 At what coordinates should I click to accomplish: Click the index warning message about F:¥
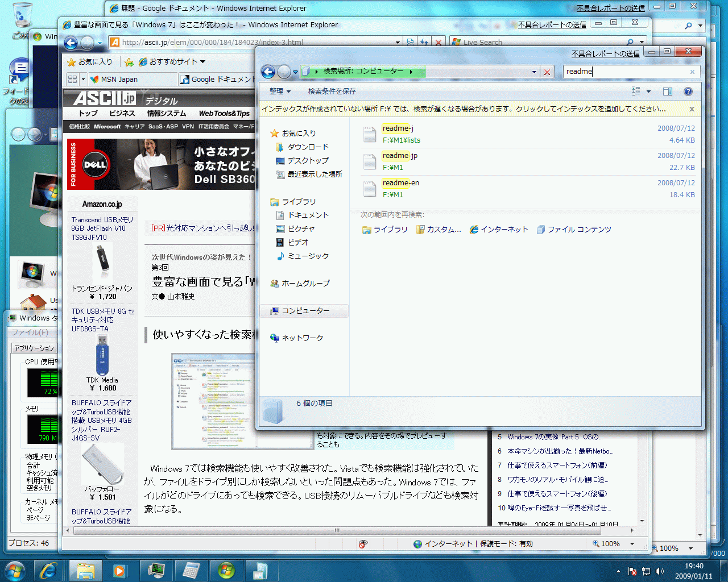tap(464, 109)
